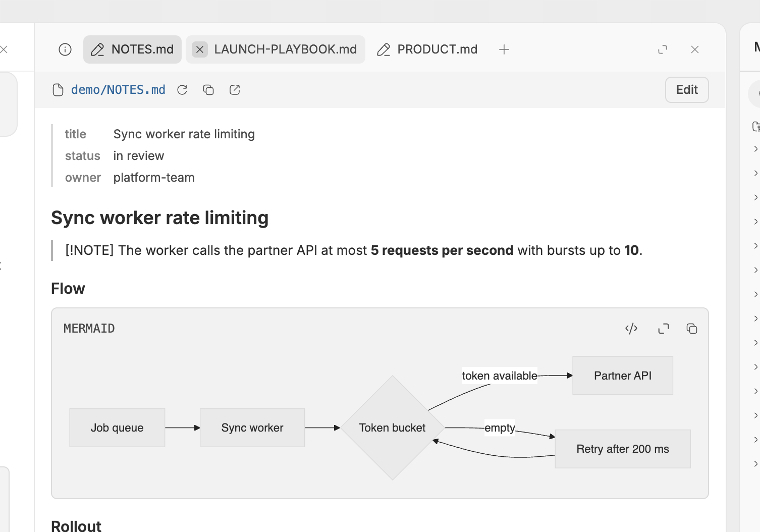Click the Flow heading
The height and width of the screenshot is (532, 760).
[x=68, y=289]
